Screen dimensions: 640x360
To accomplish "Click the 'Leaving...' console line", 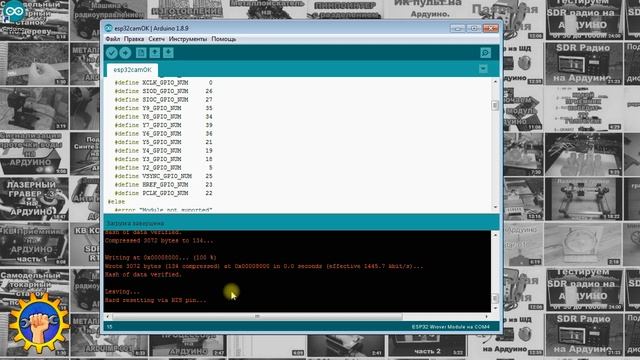I will click(x=122, y=292).
